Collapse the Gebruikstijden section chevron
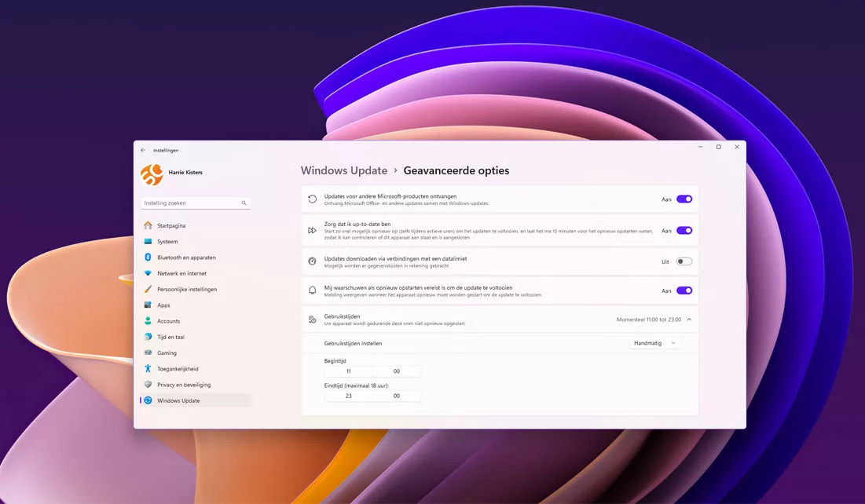The image size is (865, 504). [x=689, y=320]
